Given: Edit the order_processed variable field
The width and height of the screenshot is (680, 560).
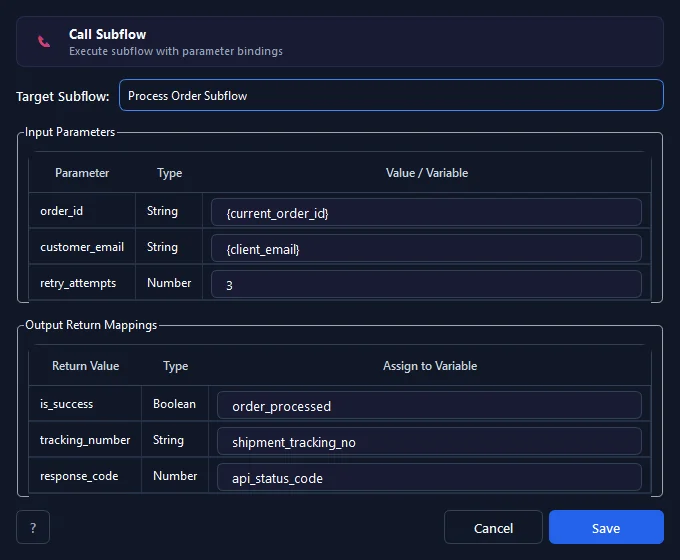Looking at the screenshot, I should click(x=429, y=406).
